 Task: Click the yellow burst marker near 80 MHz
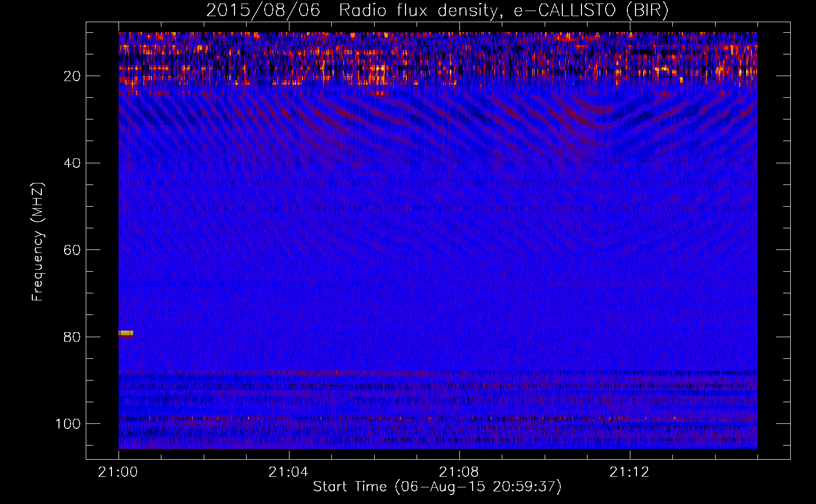(x=126, y=333)
